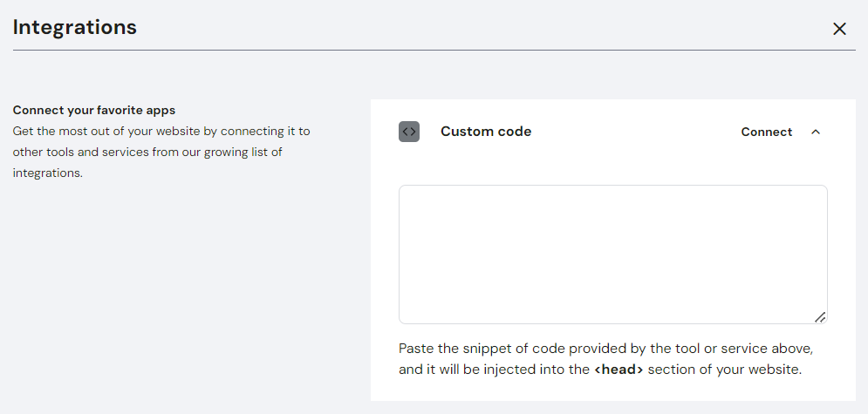Collapse the Custom code section chevron
This screenshot has width=868, height=414.
(x=816, y=132)
